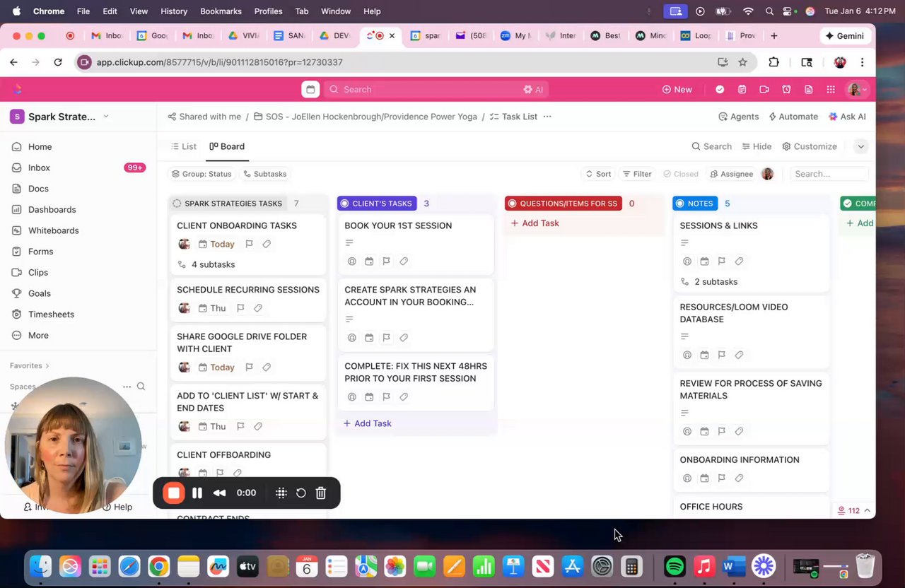Expand 4 subtasks on CLIENT ONBOARDING TASKS
The height and width of the screenshot is (588, 905).
206,264
